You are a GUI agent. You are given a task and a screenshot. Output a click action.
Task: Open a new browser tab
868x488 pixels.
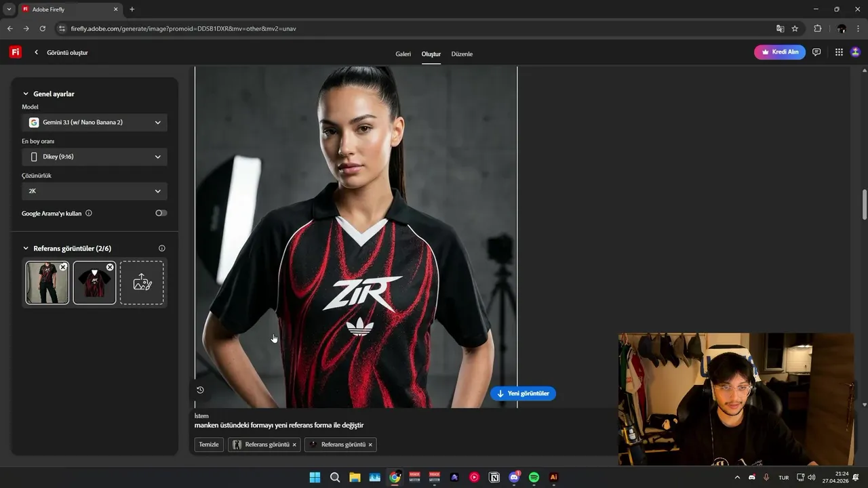click(132, 9)
